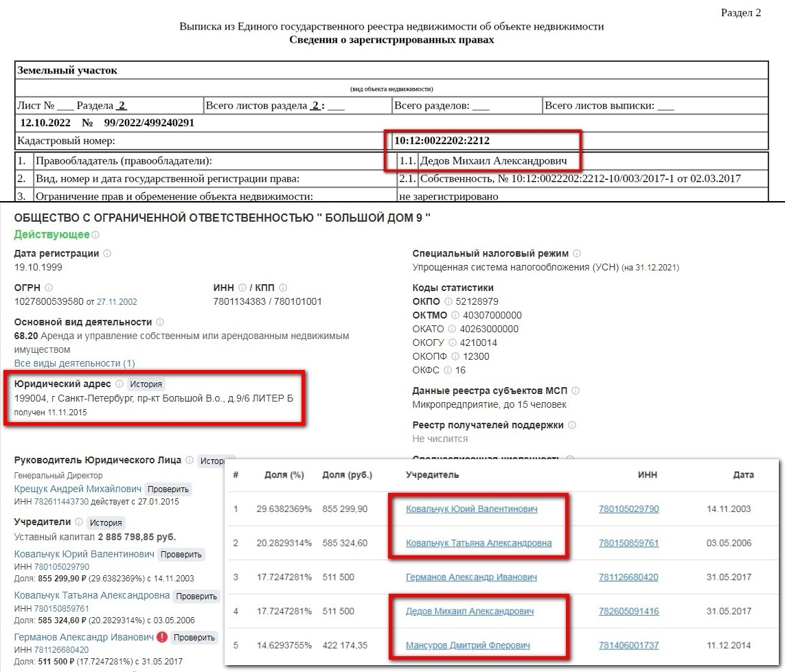The height and width of the screenshot is (672, 785).
Task: Open История next to Учредители heading
Action: (x=106, y=522)
